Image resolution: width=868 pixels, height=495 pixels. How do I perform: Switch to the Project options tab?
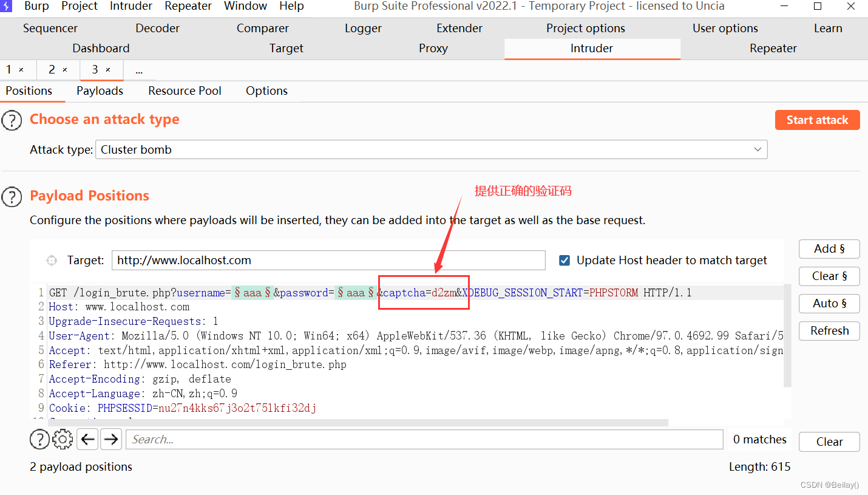tap(586, 29)
